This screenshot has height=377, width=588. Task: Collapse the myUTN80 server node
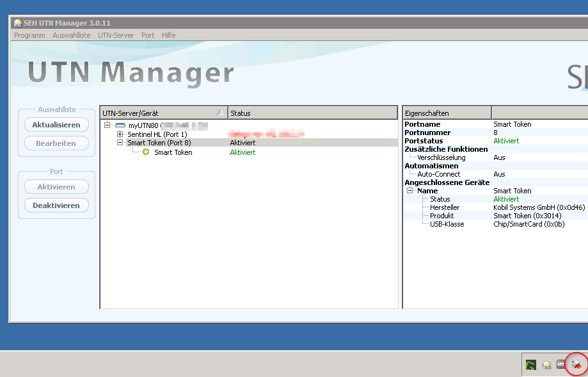point(107,125)
